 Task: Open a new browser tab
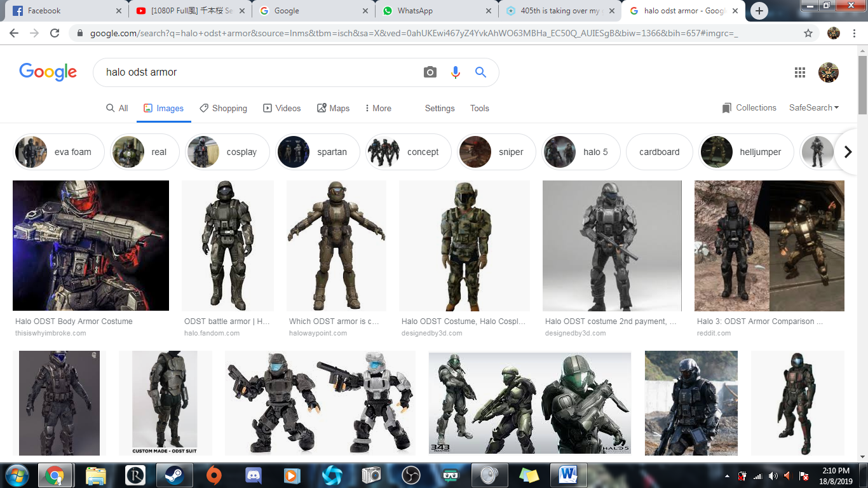click(x=759, y=11)
